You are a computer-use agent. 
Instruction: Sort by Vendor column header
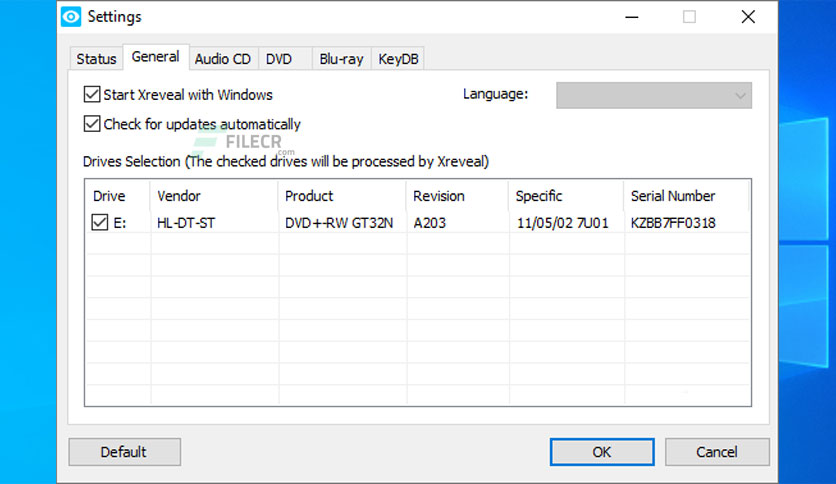[214, 196]
